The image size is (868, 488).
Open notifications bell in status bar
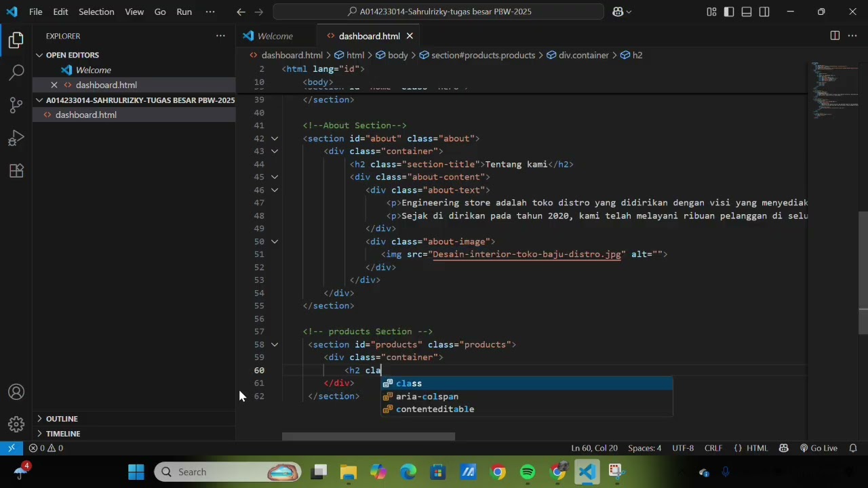coord(853,448)
